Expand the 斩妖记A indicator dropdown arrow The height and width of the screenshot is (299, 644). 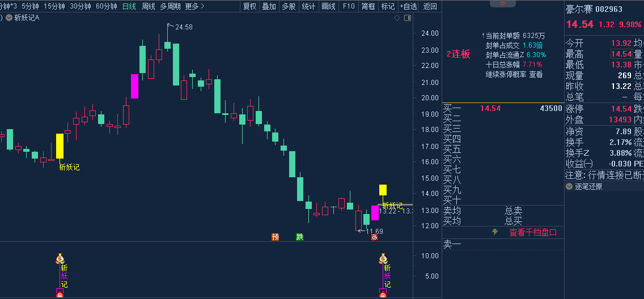click(x=9, y=18)
